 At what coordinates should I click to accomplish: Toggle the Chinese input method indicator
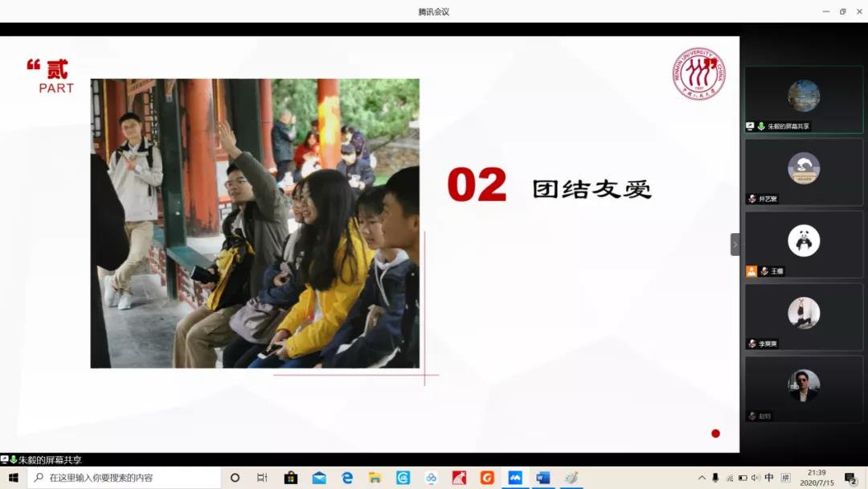(x=769, y=478)
